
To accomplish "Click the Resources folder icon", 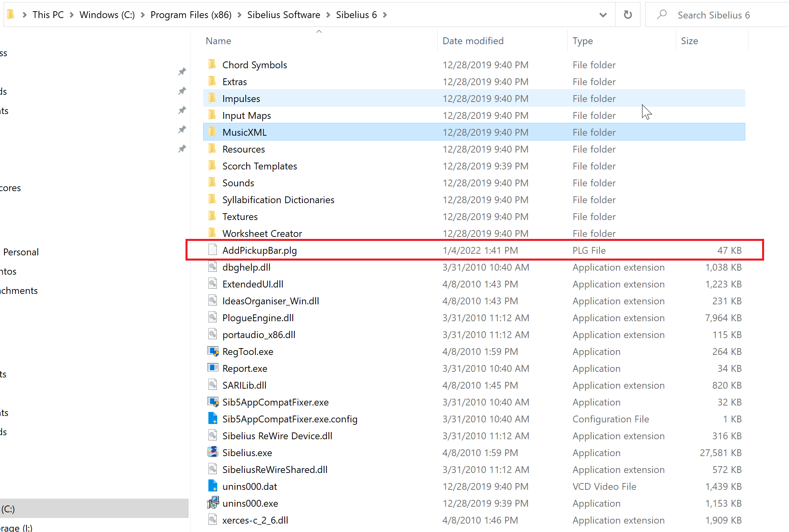I will click(x=212, y=149).
